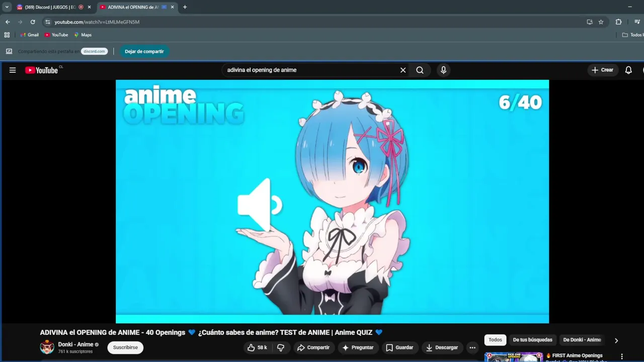Open the YouTube bookmark
This screenshot has height=362, width=644.
(56, 35)
